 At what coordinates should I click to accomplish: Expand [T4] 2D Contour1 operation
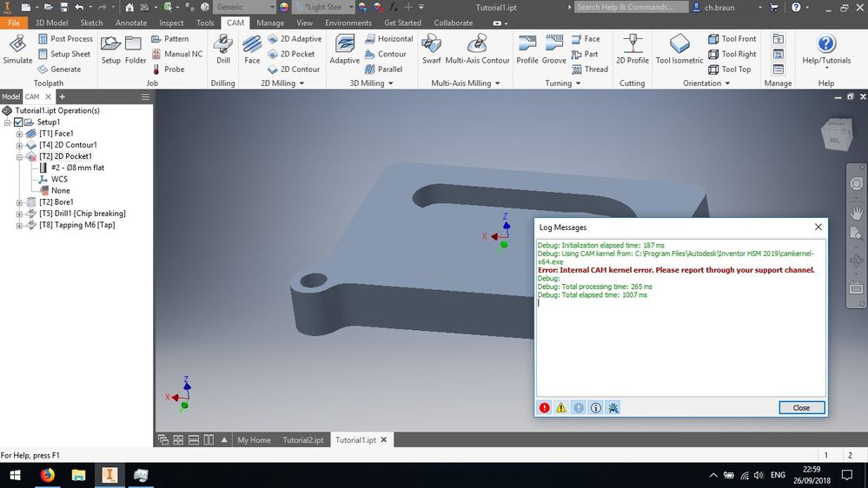(x=19, y=145)
